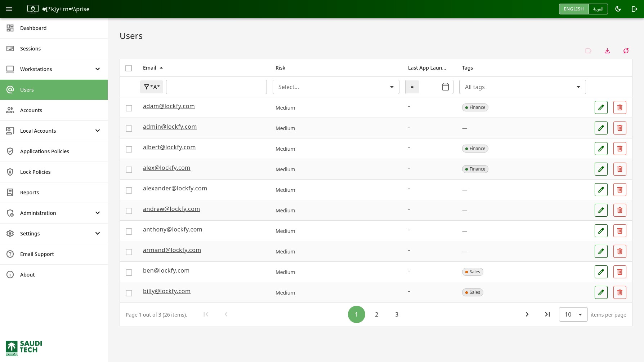Image resolution: width=644 pixels, height=362 pixels.
Task: Select checkbox for alex@lockfy.com row
Action: pyautogui.click(x=129, y=170)
